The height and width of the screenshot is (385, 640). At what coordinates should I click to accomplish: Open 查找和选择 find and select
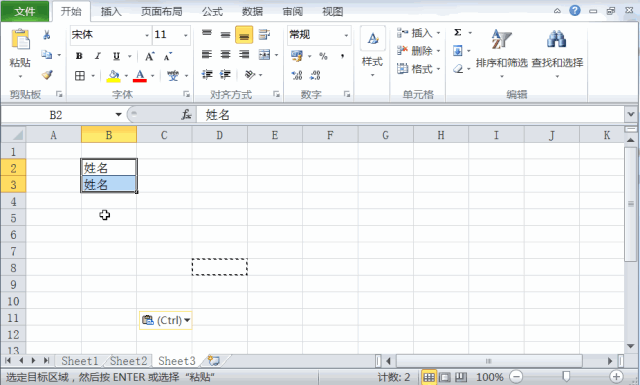point(557,53)
